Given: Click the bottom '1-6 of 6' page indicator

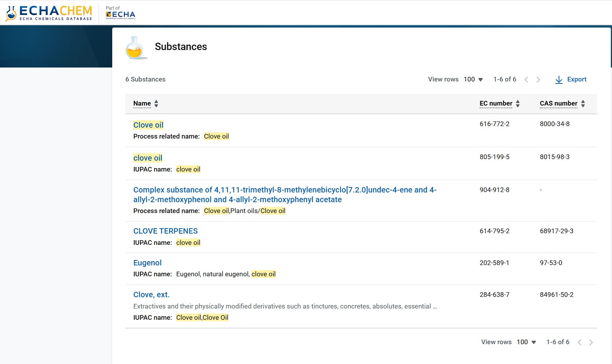Looking at the screenshot, I should [x=558, y=342].
